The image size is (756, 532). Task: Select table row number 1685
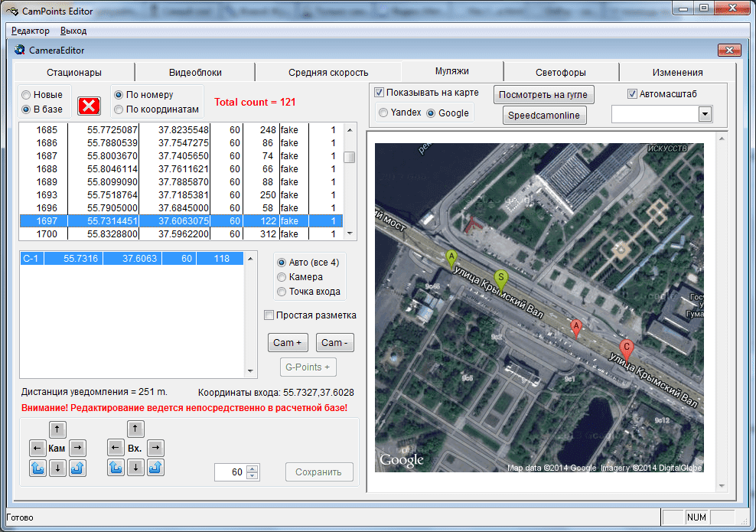tap(181, 129)
